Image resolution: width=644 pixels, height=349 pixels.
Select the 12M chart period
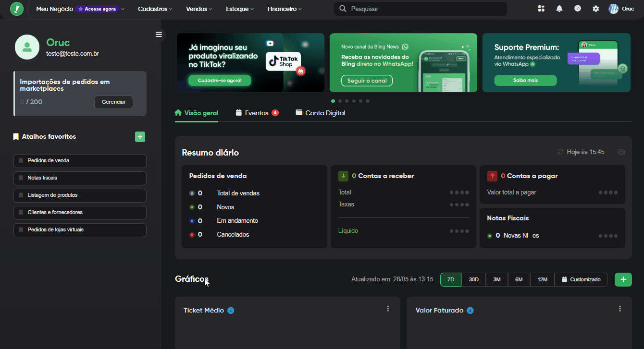[x=542, y=279]
